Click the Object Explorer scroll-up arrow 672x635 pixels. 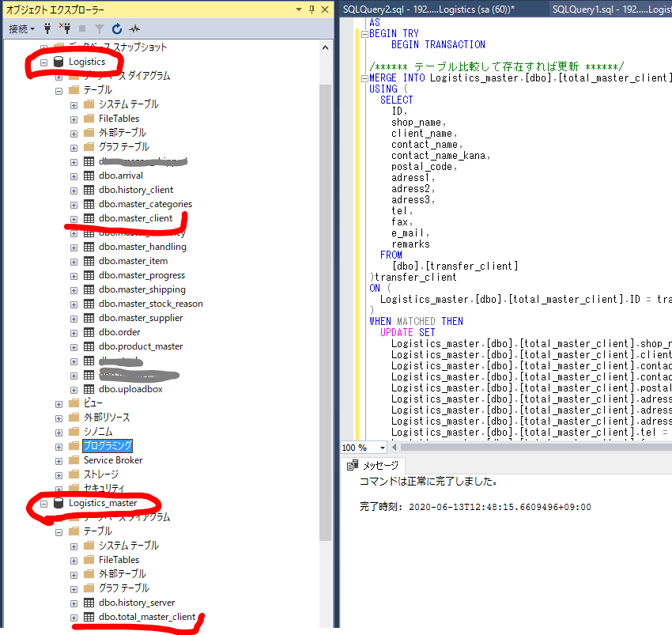(325, 47)
